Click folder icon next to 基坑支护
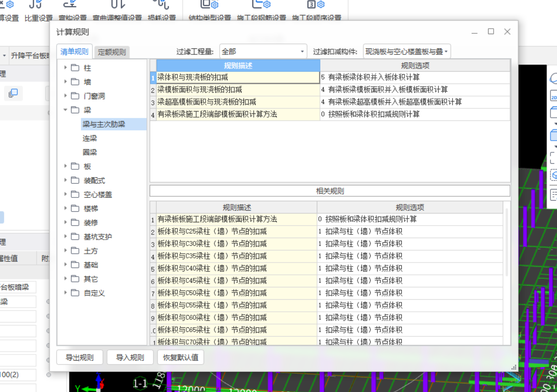557x392 pixels. click(x=75, y=236)
